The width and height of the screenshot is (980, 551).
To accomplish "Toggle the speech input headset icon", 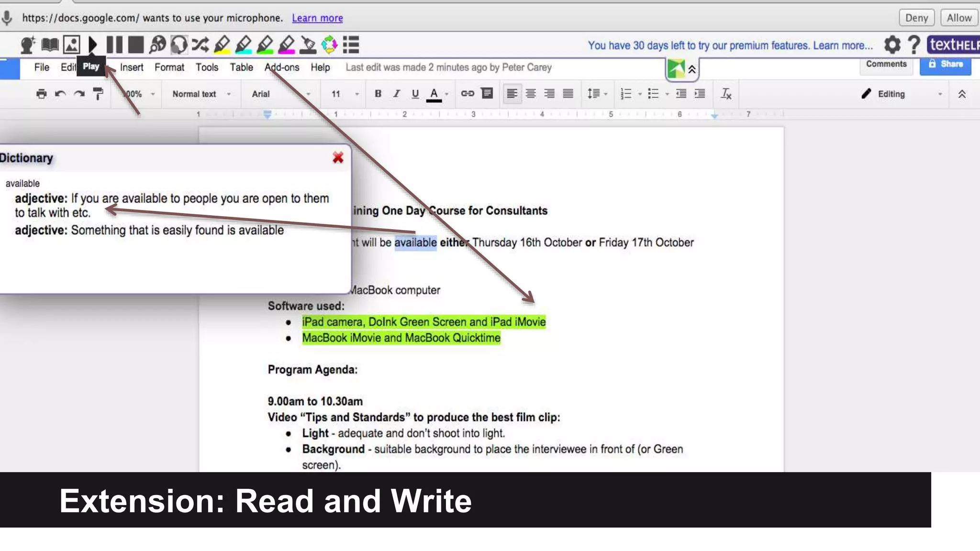I will [179, 45].
